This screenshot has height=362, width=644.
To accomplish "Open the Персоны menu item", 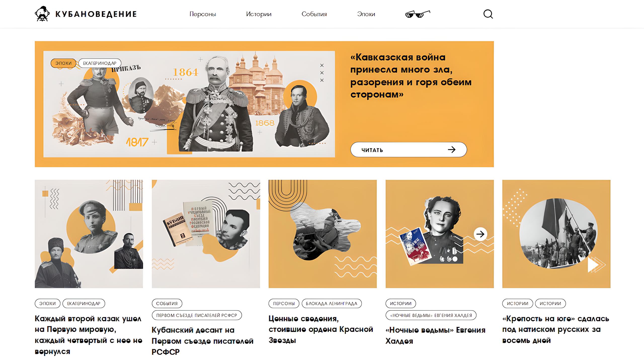I will pos(203,14).
